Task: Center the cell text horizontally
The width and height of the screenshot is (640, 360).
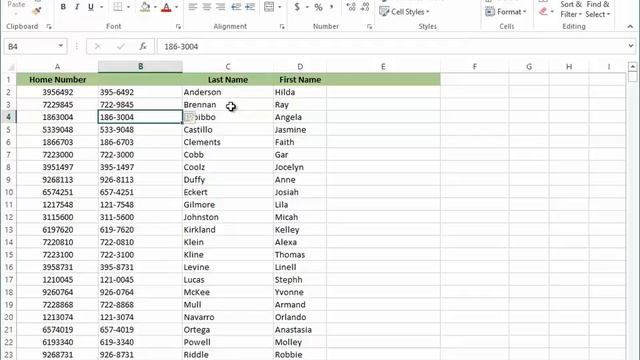Action: click(x=207, y=7)
